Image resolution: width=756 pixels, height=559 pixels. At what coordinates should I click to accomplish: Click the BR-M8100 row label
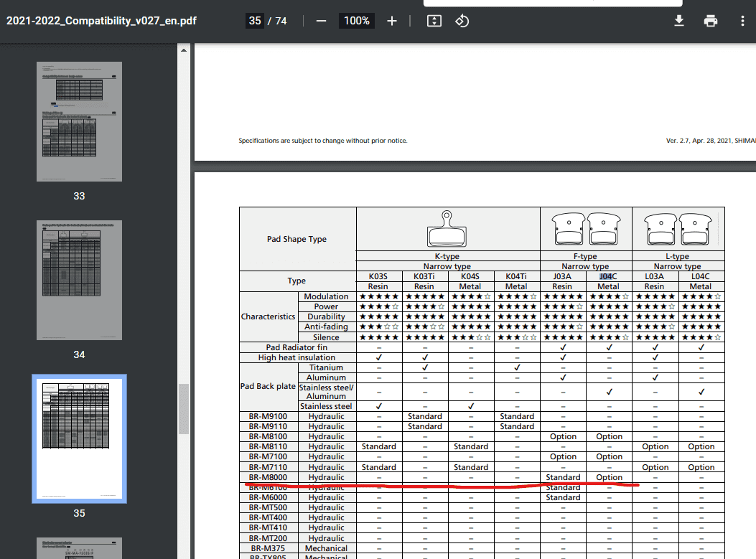click(268, 436)
